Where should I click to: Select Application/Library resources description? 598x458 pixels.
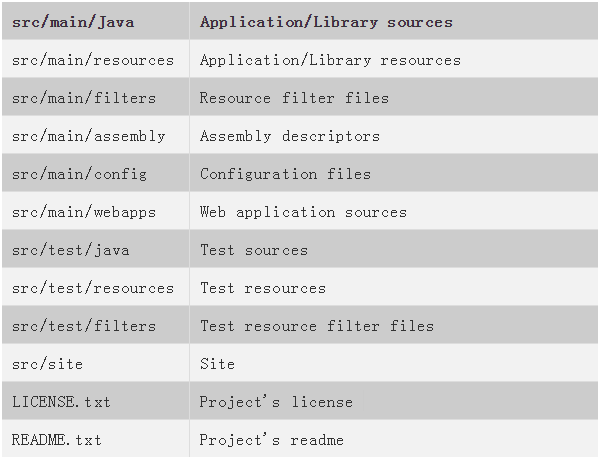tap(330, 60)
